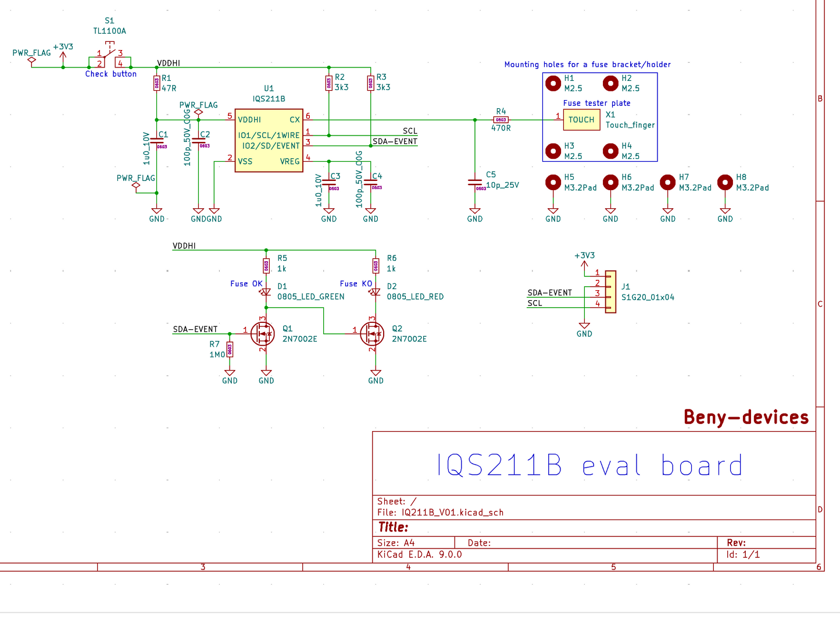Click the IQS211B eval board title text
The height and width of the screenshot is (623, 840).
pos(589,464)
